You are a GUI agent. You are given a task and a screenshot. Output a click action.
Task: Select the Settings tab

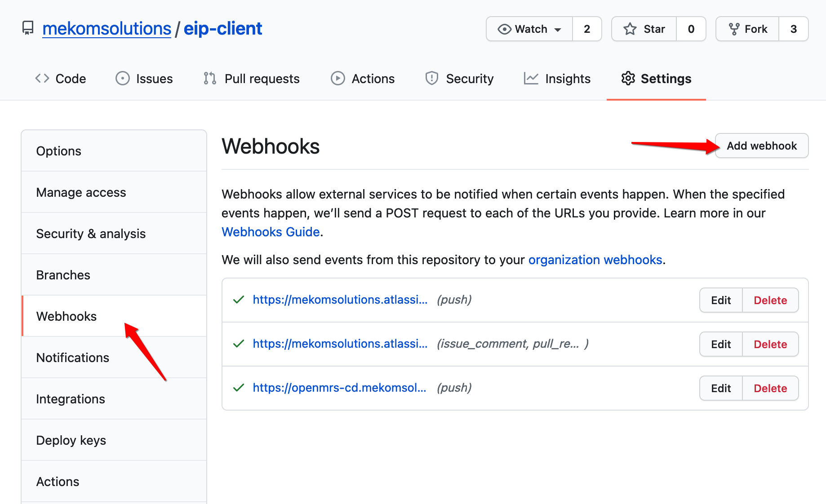point(656,79)
